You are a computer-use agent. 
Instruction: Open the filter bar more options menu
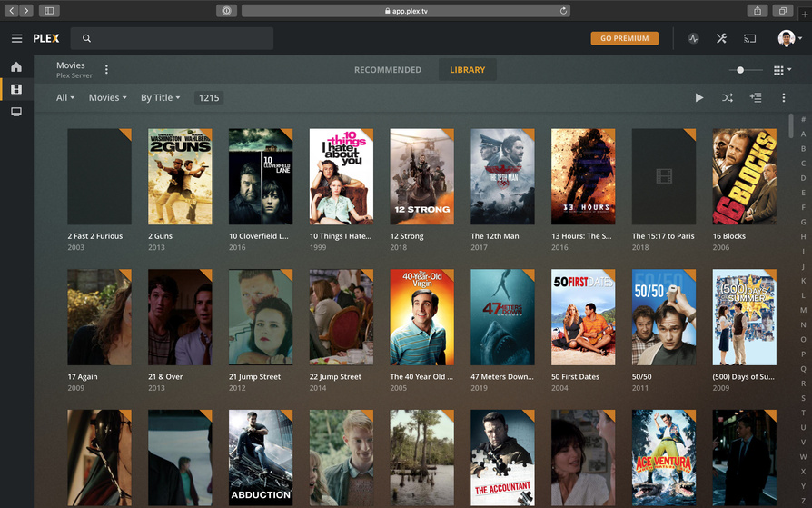click(784, 97)
